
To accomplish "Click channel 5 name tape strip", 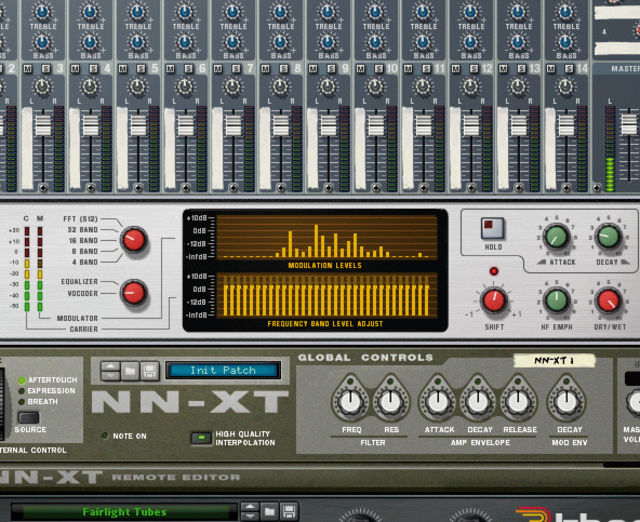I will [122, 148].
